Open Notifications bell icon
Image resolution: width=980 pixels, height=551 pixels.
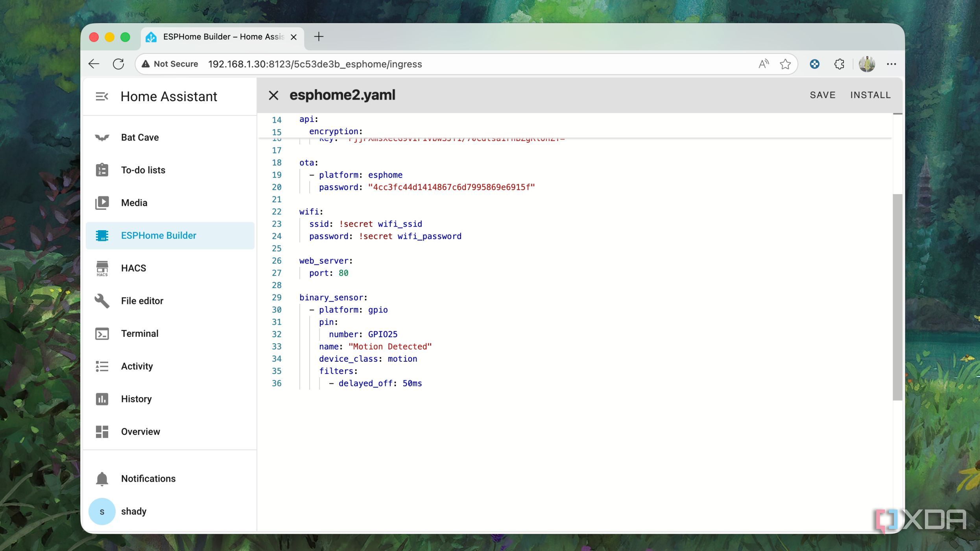click(x=102, y=479)
